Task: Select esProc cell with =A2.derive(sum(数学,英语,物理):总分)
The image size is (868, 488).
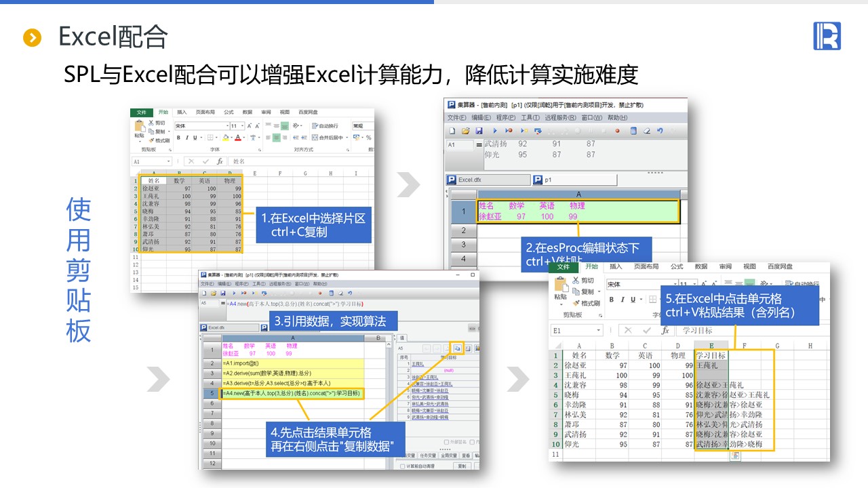Action: tap(292, 373)
